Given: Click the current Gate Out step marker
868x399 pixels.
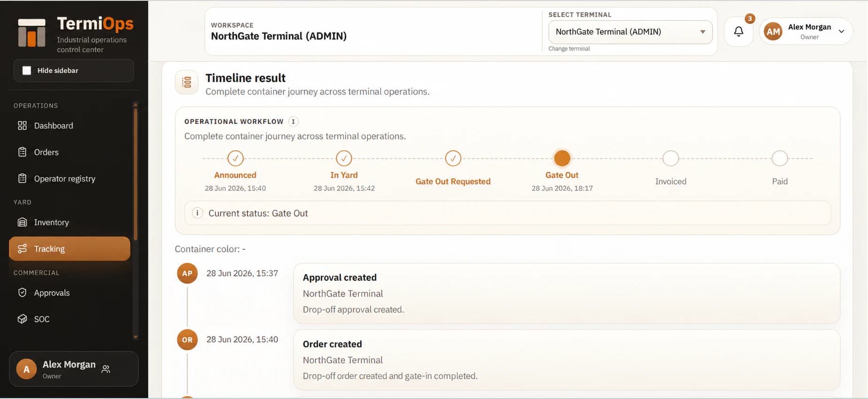Looking at the screenshot, I should [x=562, y=158].
